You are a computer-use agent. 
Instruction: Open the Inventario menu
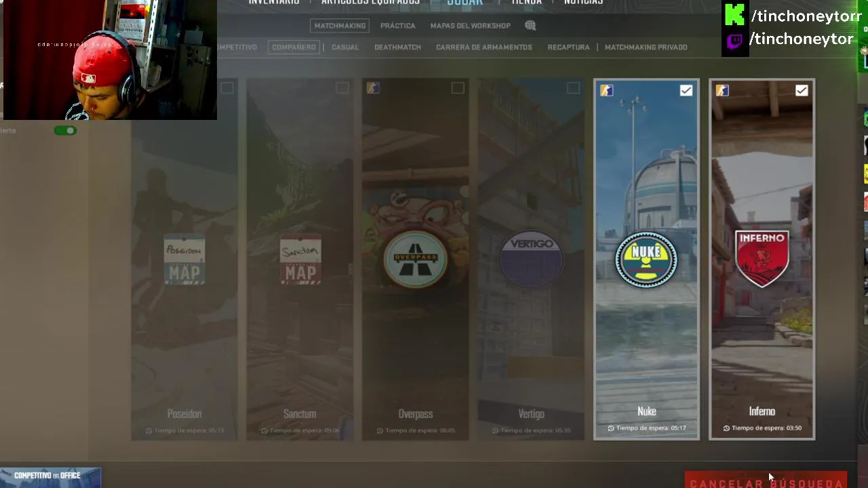[273, 3]
